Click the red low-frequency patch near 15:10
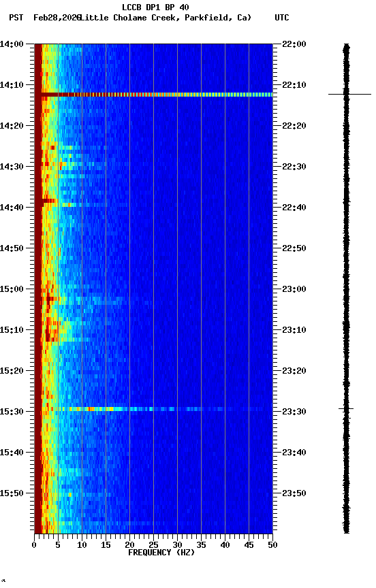Screen dimensions: 376x588 [x=51, y=330]
